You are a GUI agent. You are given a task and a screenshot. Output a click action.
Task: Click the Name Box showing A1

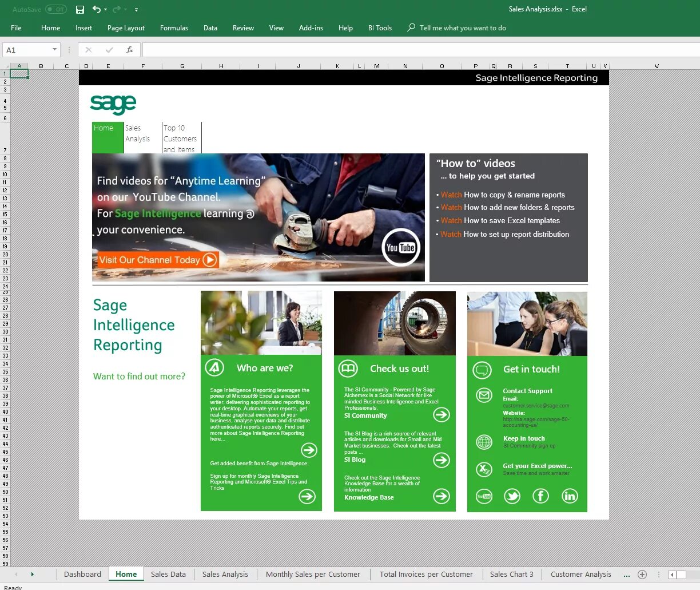(27, 50)
